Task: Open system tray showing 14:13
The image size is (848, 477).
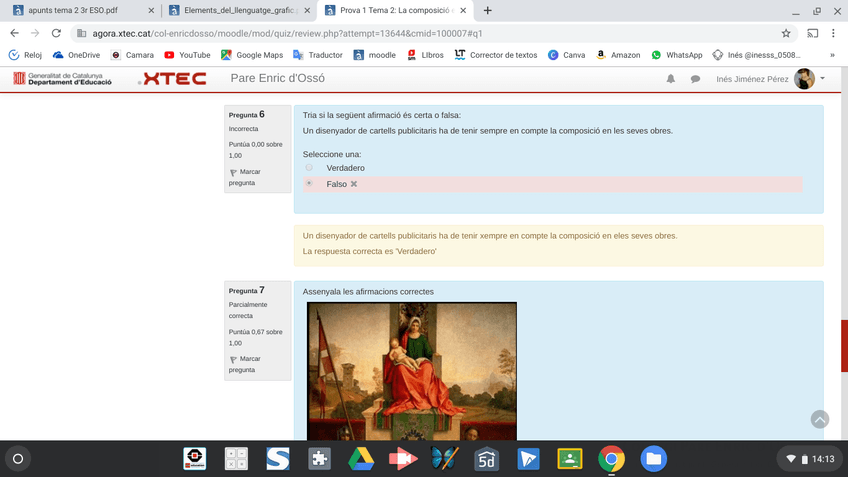Action: pyautogui.click(x=810, y=459)
